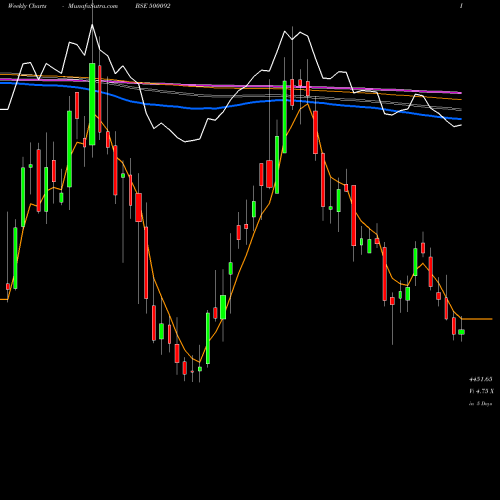Click the last green candlestick at chart's right end
The image size is (500, 500).
pyautogui.click(x=461, y=332)
